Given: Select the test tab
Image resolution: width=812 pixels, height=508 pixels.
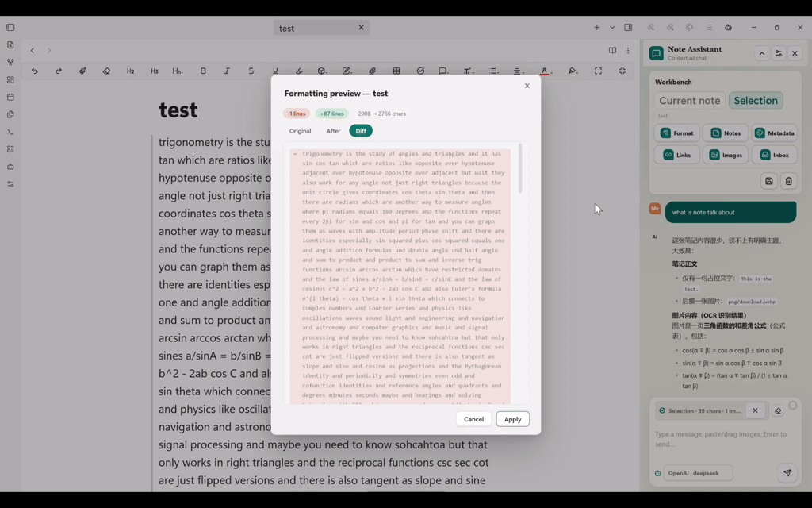Looking at the screenshot, I should tap(321, 28).
